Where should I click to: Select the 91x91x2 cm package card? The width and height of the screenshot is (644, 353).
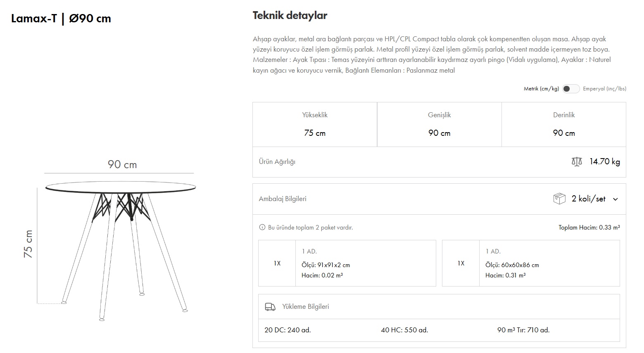(347, 263)
